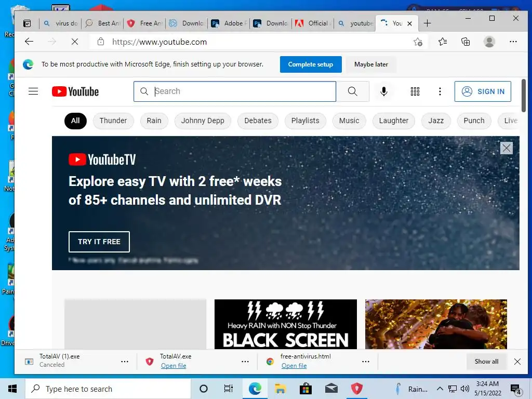Open a new browser tab
Screen dimensions: 532x399
pos(428,23)
